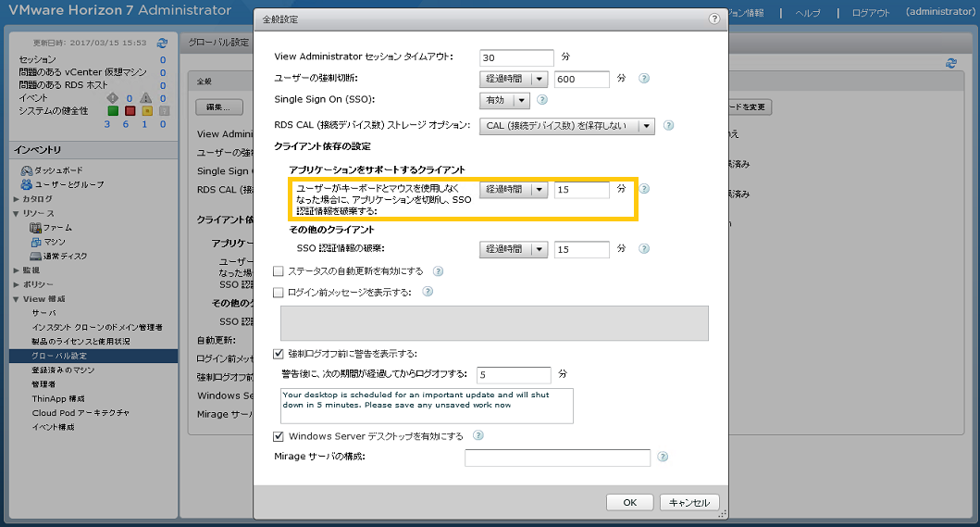Select ThinApp 構成 item
This screenshot has height=527, width=980.
[58, 398]
